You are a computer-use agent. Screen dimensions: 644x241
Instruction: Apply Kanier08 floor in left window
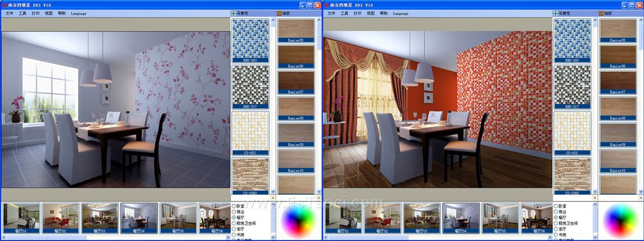tap(296, 108)
